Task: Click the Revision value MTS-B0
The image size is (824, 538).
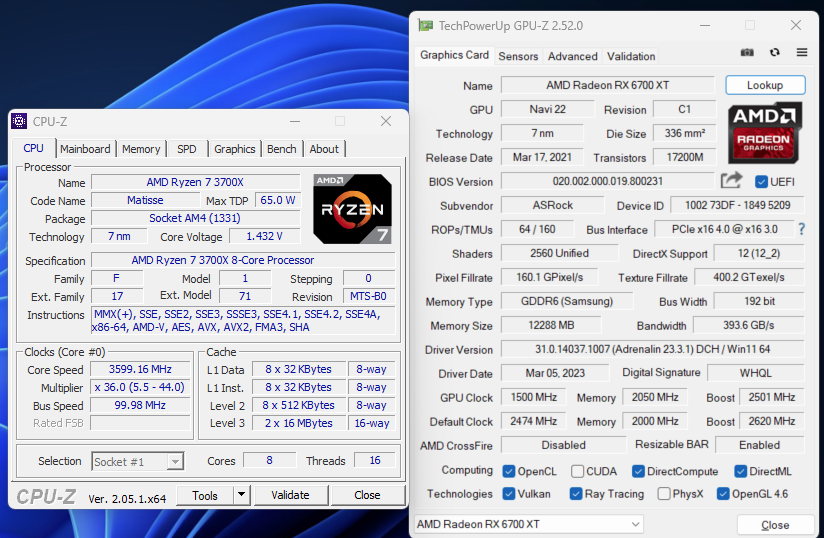Action: coord(368,296)
